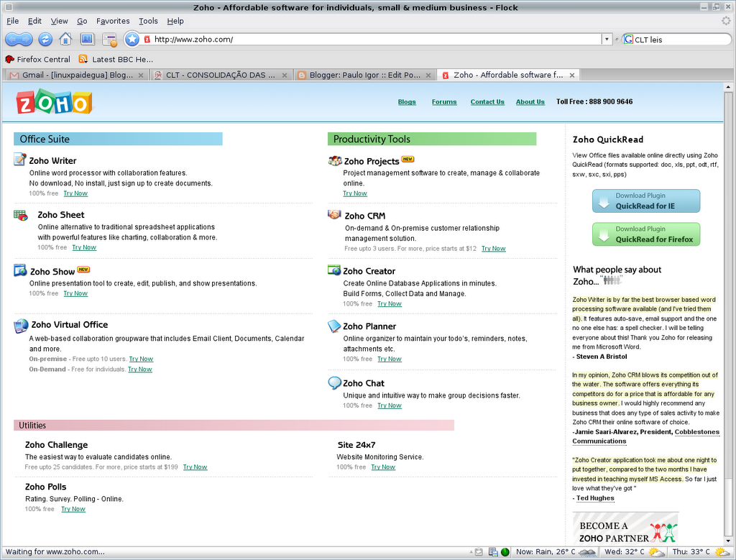Viewport: 736px width, 560px height.
Task: Click the Latest BBC Headlines feed icon
Action: (83, 59)
